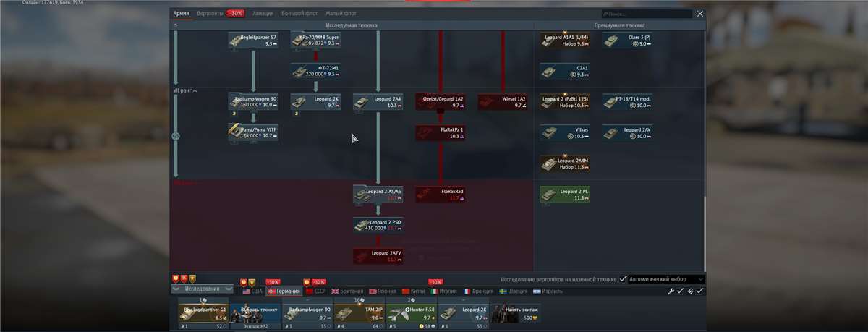
Task: Close the research tree window
Action: click(699, 14)
